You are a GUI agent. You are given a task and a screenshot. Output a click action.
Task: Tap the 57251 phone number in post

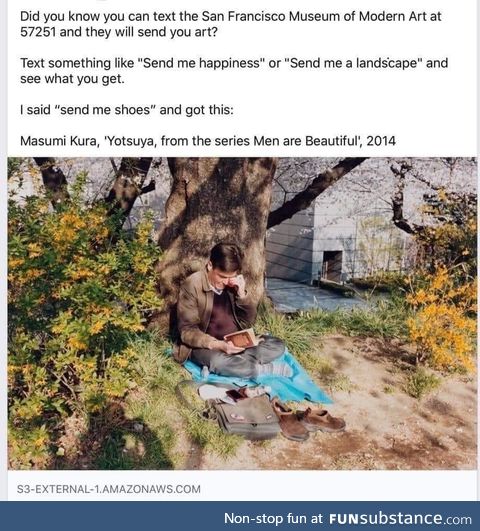[38, 32]
